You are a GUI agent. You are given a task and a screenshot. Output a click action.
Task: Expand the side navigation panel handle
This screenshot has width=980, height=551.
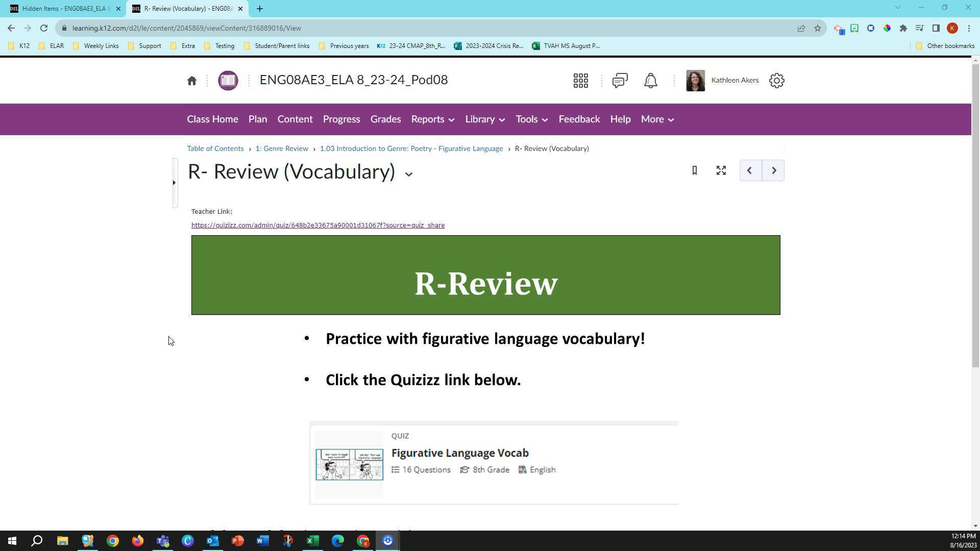175,183
